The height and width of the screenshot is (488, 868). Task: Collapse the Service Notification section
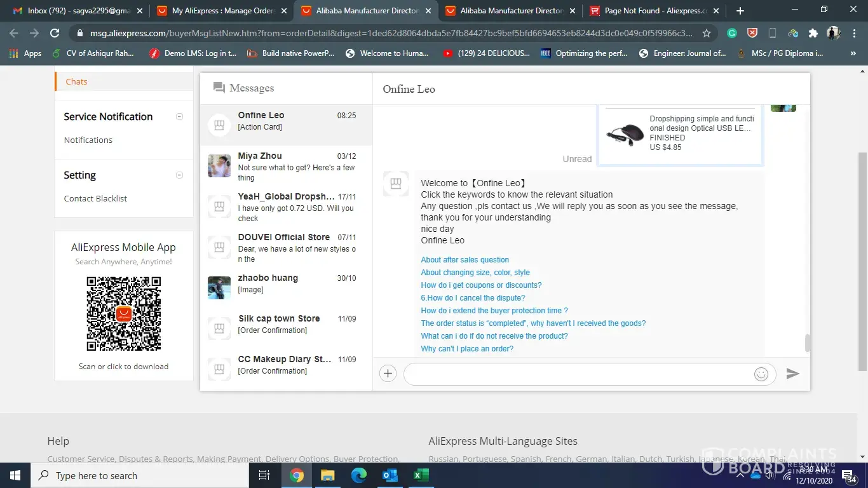tap(179, 117)
